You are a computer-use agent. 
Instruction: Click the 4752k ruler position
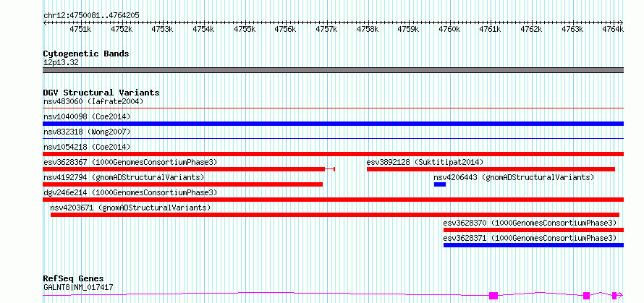[122, 29]
